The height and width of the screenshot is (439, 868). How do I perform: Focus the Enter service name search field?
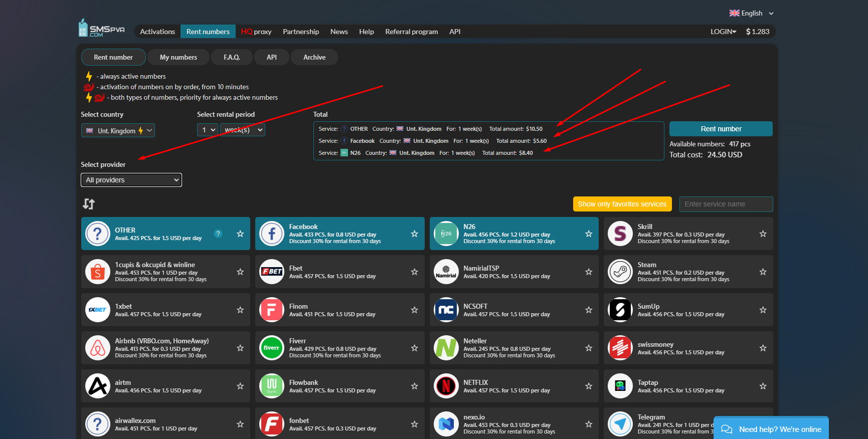coord(726,204)
